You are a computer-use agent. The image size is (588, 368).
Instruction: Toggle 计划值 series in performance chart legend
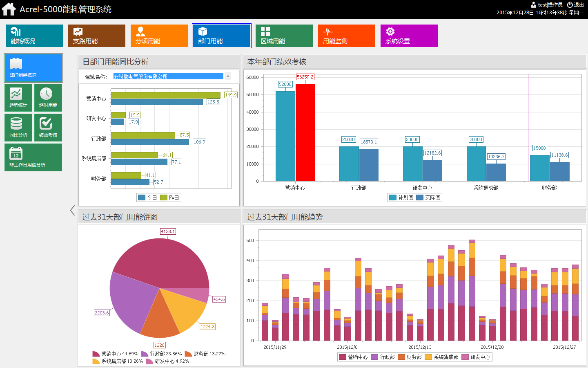401,197
